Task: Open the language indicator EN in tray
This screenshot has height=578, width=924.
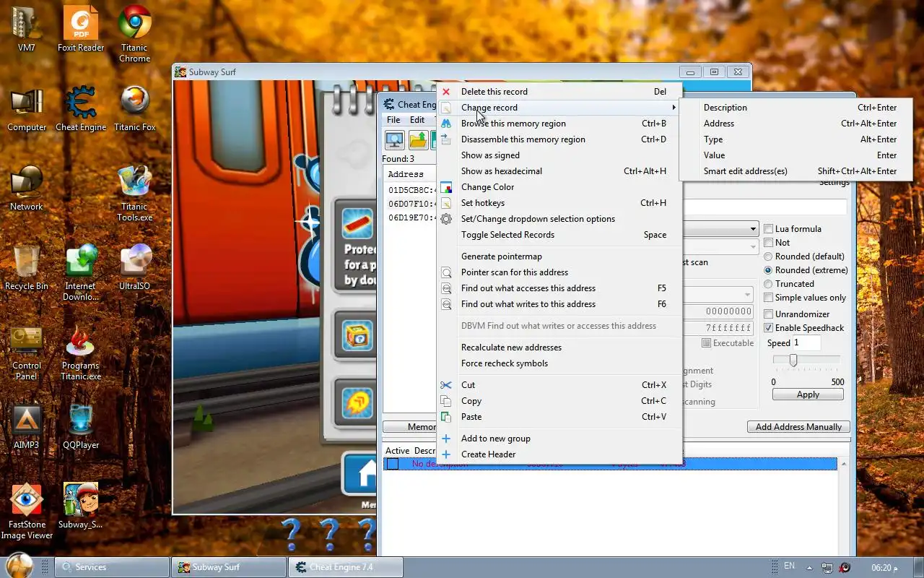Action: pyautogui.click(x=789, y=566)
